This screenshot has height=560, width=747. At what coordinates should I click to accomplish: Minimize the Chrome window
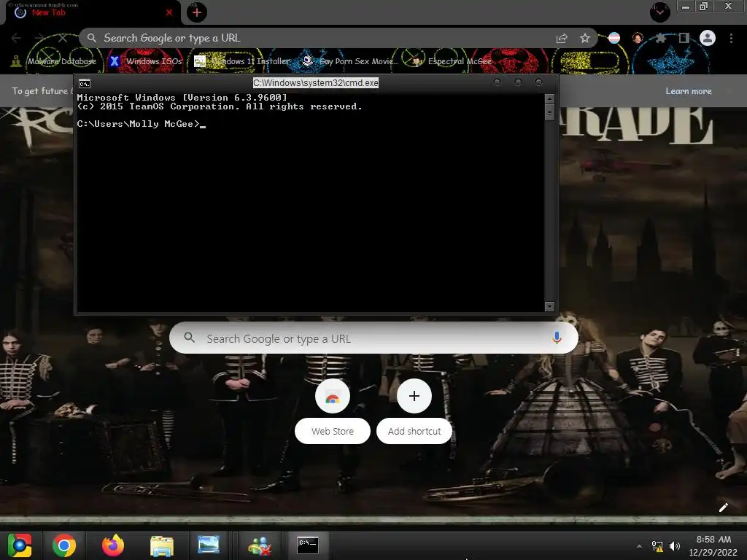[686, 7]
